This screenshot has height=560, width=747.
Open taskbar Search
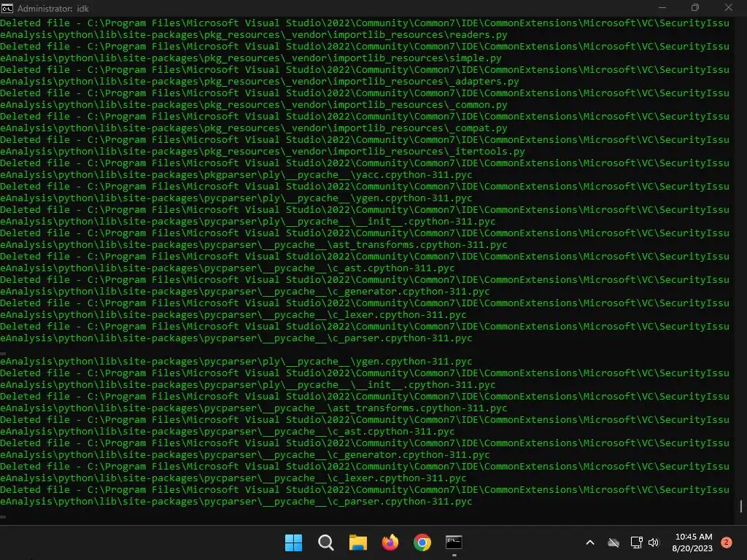pyautogui.click(x=326, y=542)
